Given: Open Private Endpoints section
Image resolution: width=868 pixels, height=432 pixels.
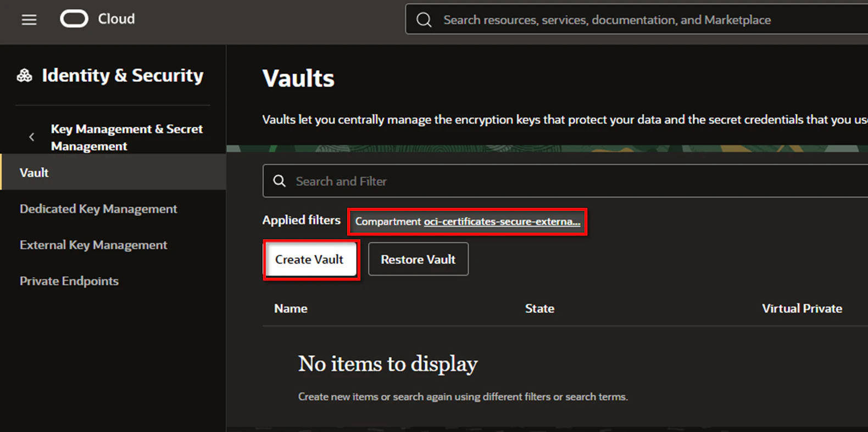Looking at the screenshot, I should (x=69, y=281).
